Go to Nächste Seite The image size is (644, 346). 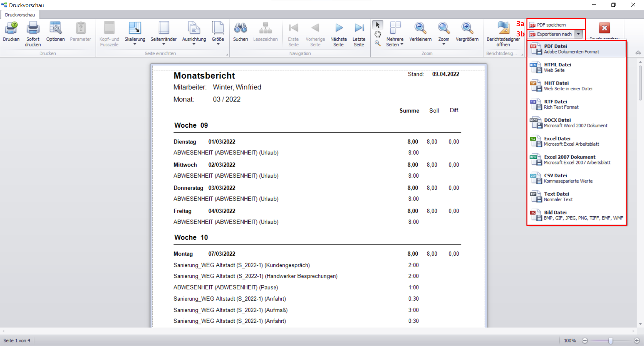click(338, 34)
